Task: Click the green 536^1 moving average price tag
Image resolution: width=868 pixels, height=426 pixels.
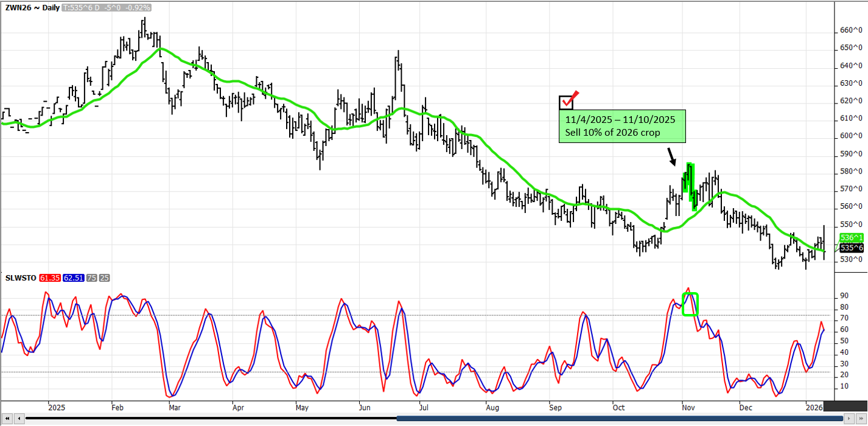Action: point(851,238)
